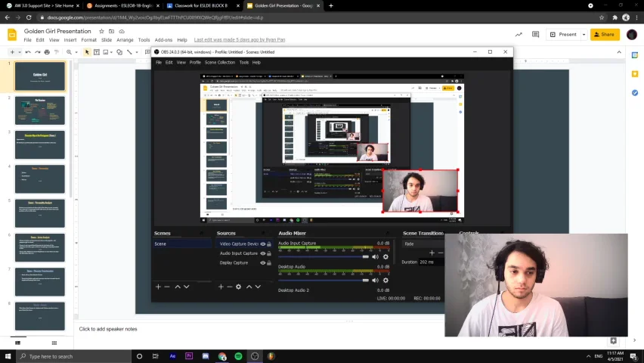
Task: Add a new slide with plus button
Action: click(12, 52)
